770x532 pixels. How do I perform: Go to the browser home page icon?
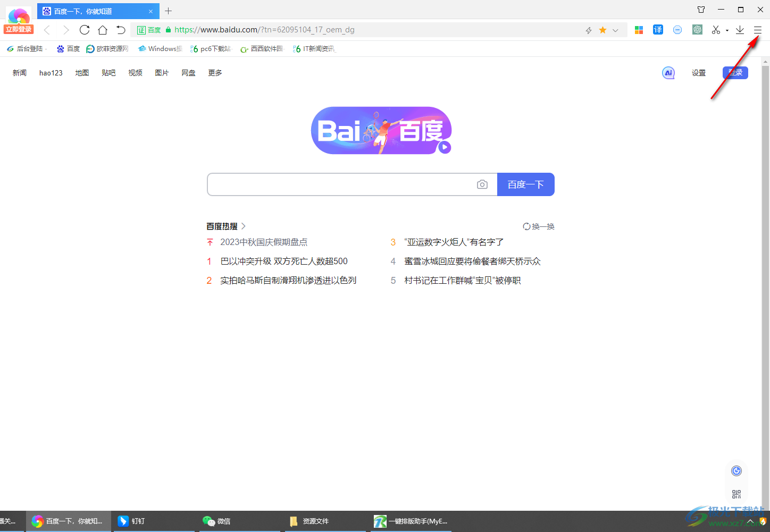tap(103, 30)
